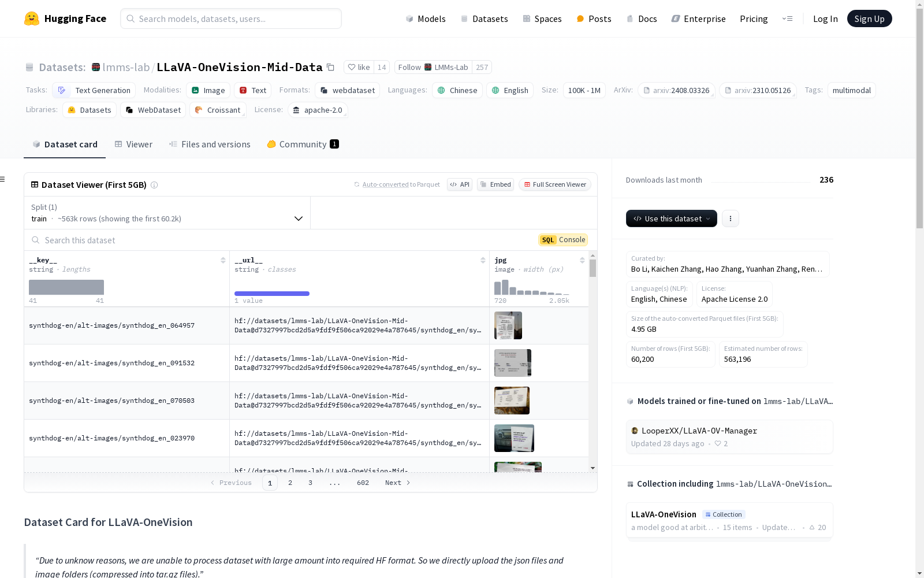Click the Sign Up button

[869, 18]
